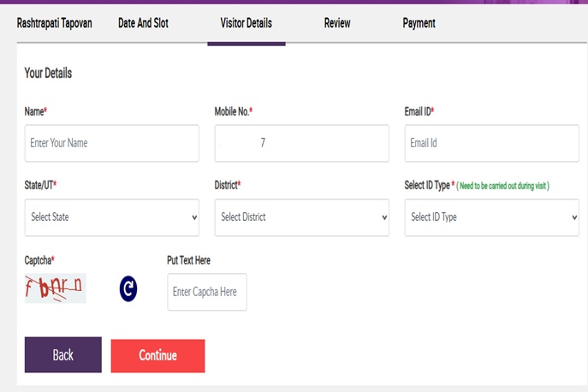Click the purple Back button
Screen dimensions: 588x392
click(x=63, y=355)
